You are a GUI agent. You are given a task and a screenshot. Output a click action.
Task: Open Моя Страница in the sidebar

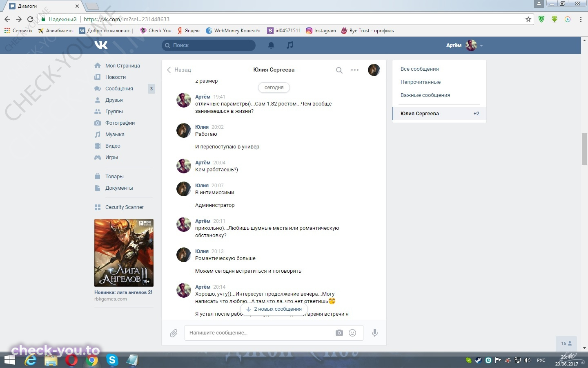[x=122, y=66]
